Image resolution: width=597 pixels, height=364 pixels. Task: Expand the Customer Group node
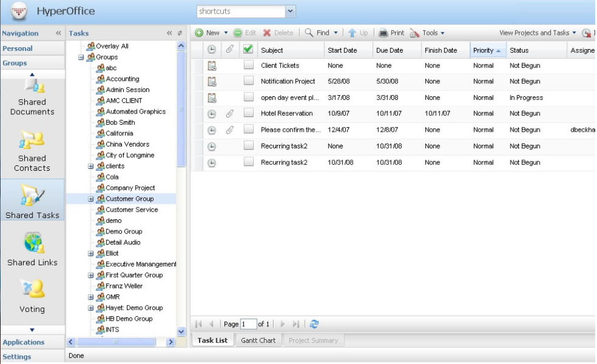pos(91,199)
